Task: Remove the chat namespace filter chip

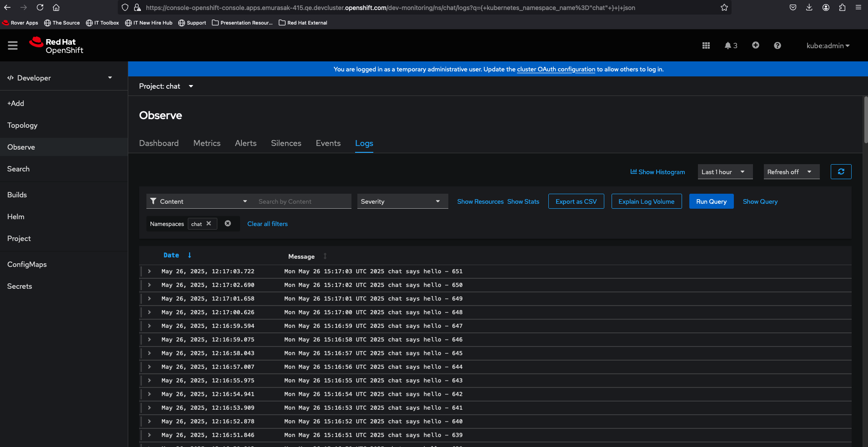Action: pos(209,224)
